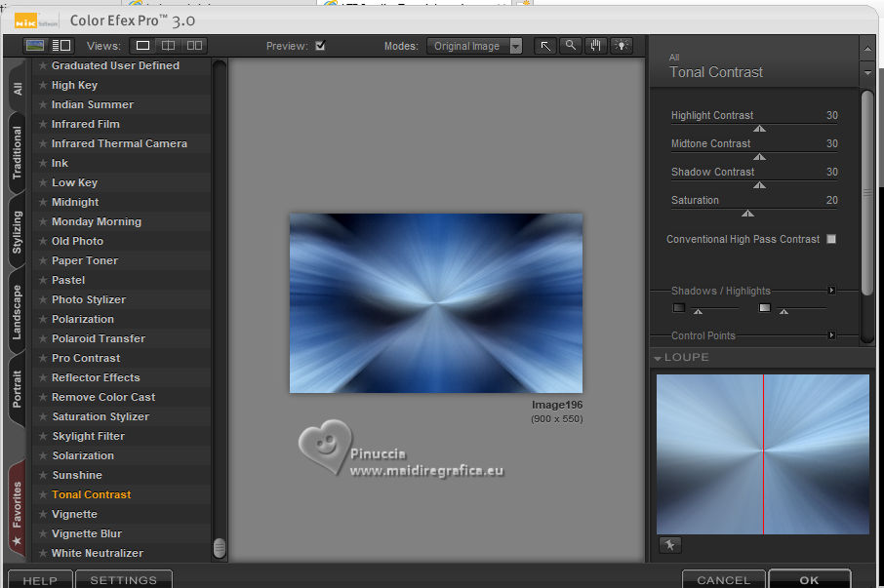Viewport: 884px width, 588px height.
Task: Click the HELP button
Action: point(40,579)
